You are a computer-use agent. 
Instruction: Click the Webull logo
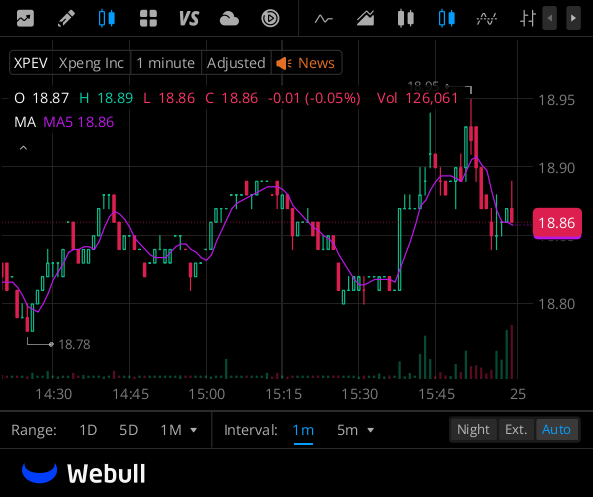pos(84,473)
